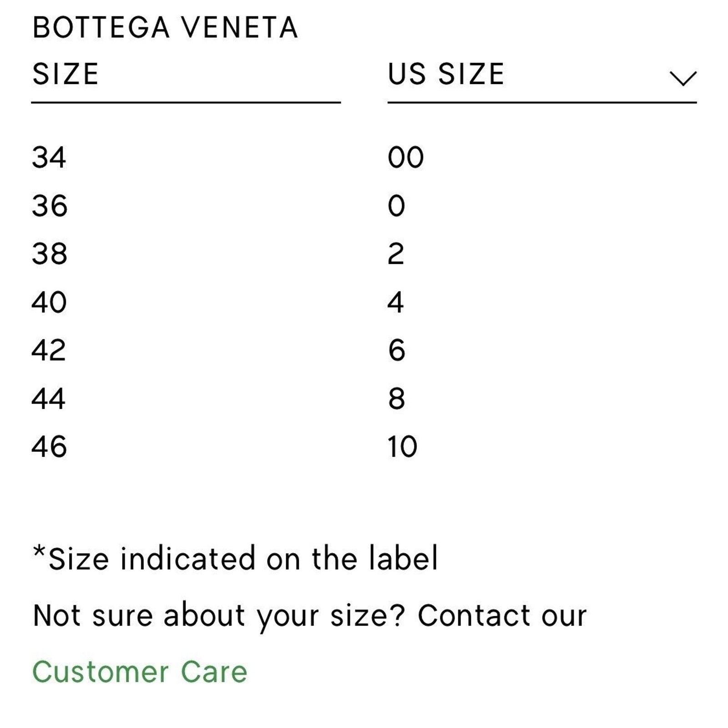The width and height of the screenshot is (728, 728).
Task: Click the US SIZE dropdown chevron arrow
Action: click(682, 78)
